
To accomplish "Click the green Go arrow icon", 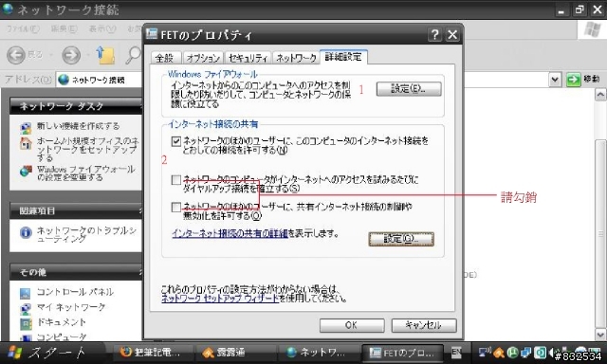I will tap(573, 80).
